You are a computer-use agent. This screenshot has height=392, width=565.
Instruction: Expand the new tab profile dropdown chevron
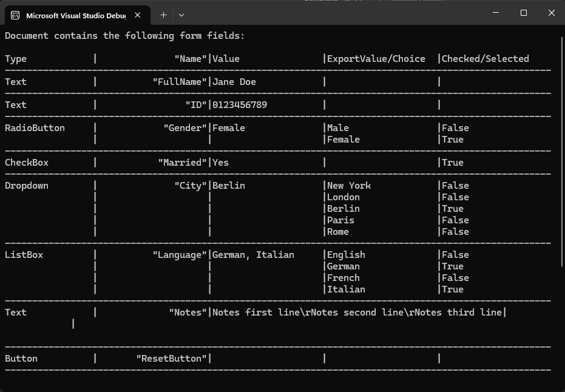(181, 15)
